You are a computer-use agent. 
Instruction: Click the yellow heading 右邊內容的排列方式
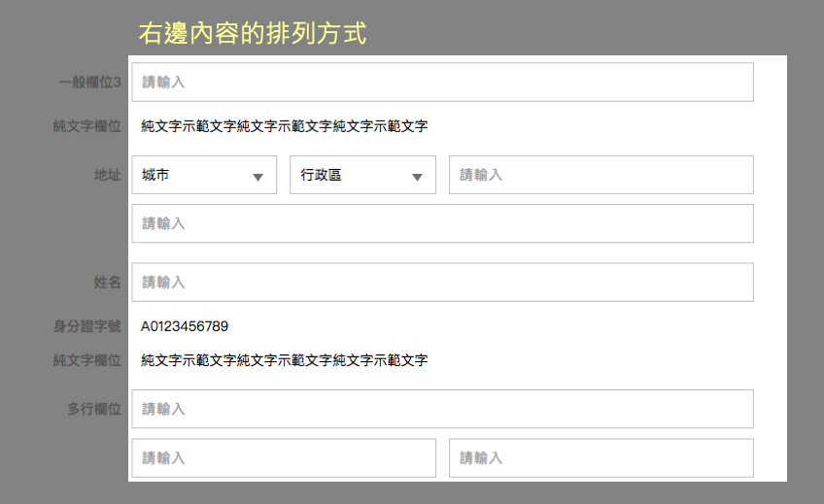(x=253, y=33)
